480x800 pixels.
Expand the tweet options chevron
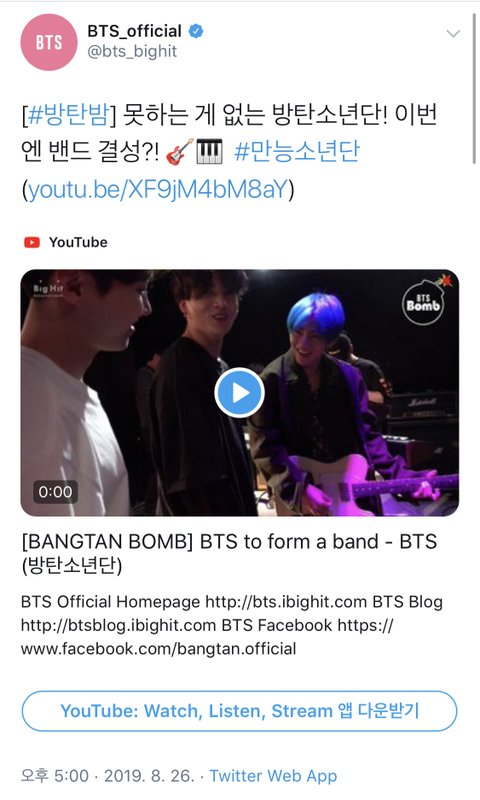click(453, 34)
